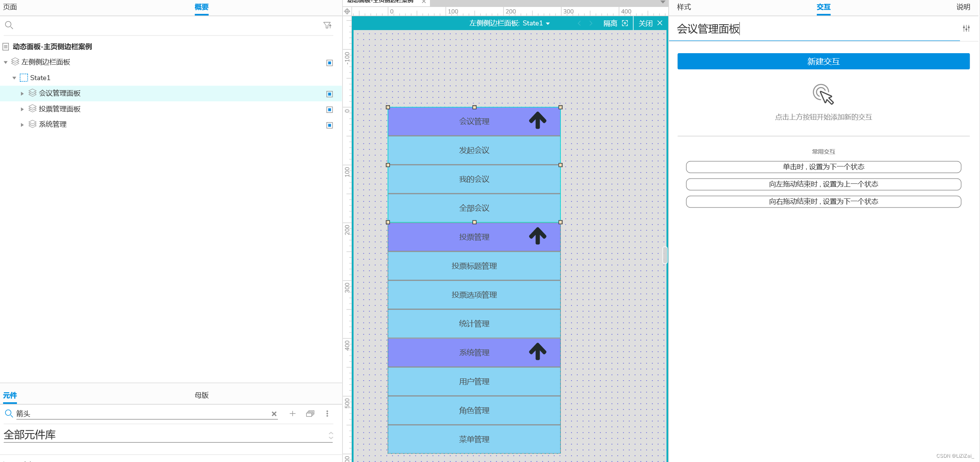Screen dimensions: 980x462
Task: Click the add library plus icon
Action: [x=293, y=413]
